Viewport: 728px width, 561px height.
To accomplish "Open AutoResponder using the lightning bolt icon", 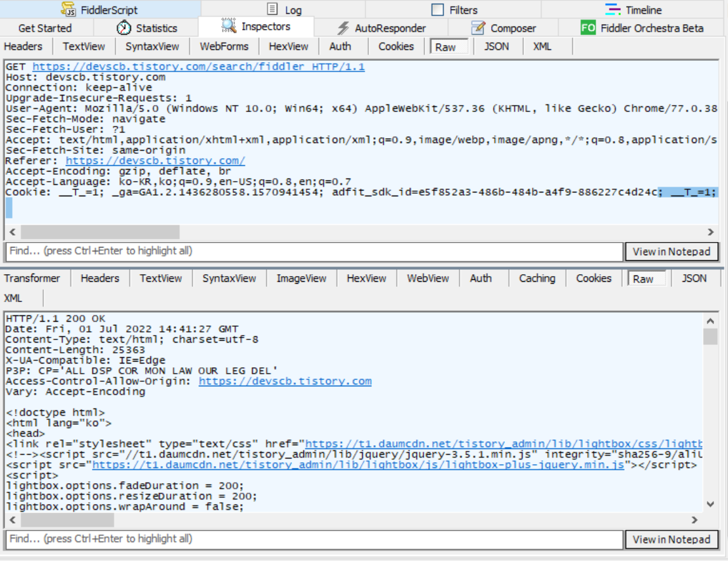I will click(343, 28).
